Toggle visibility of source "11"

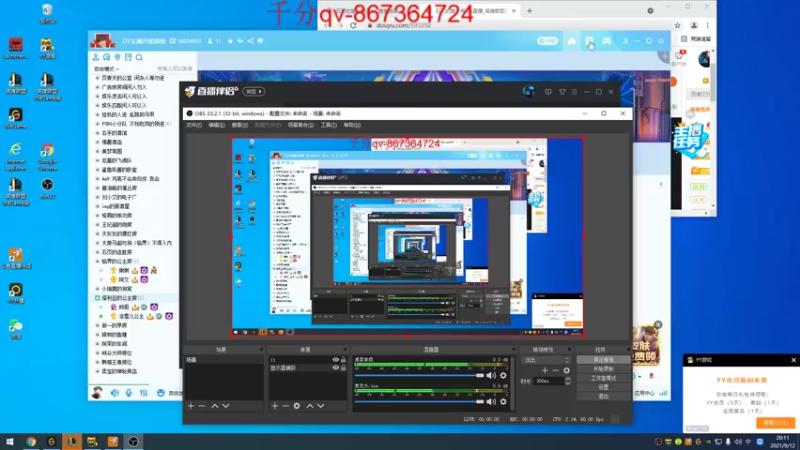[336, 360]
